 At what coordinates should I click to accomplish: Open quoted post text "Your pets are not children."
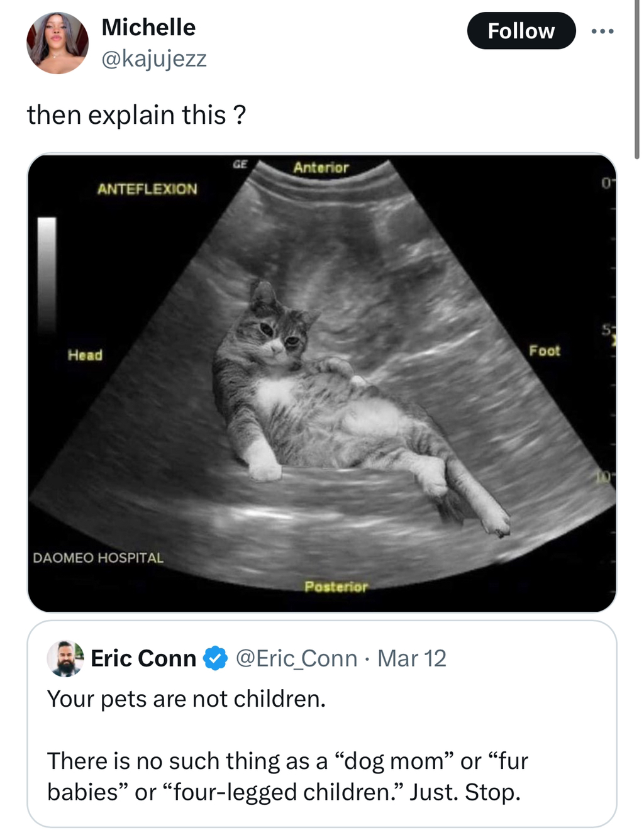[x=187, y=699]
